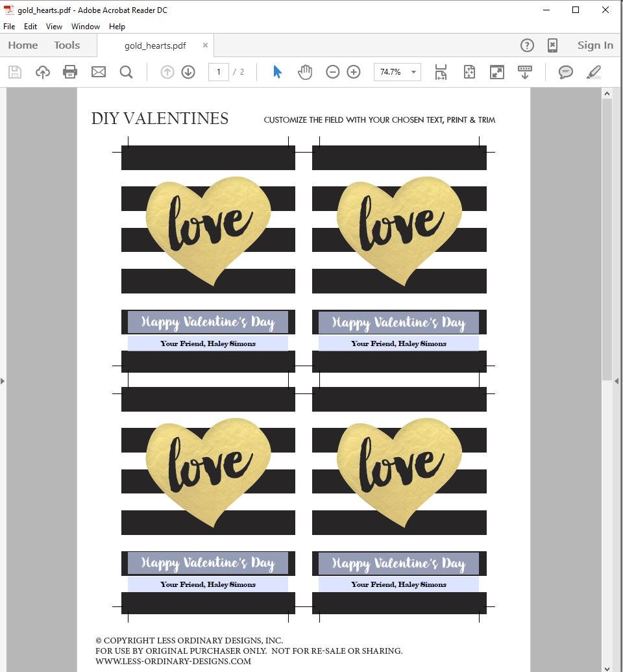Open the Help question mark icon
Screen dimensions: 623x672
[x=527, y=45]
